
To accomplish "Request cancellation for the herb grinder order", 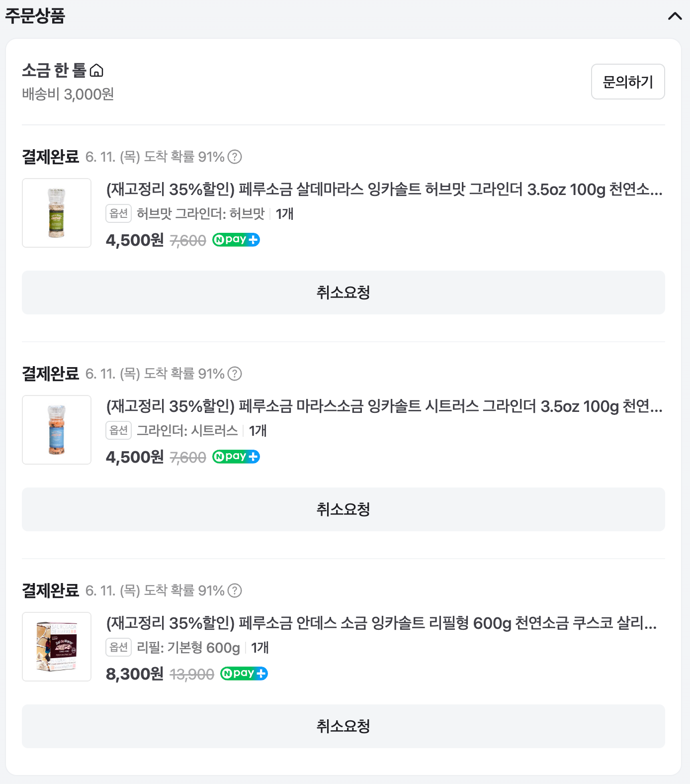I will (x=344, y=293).
